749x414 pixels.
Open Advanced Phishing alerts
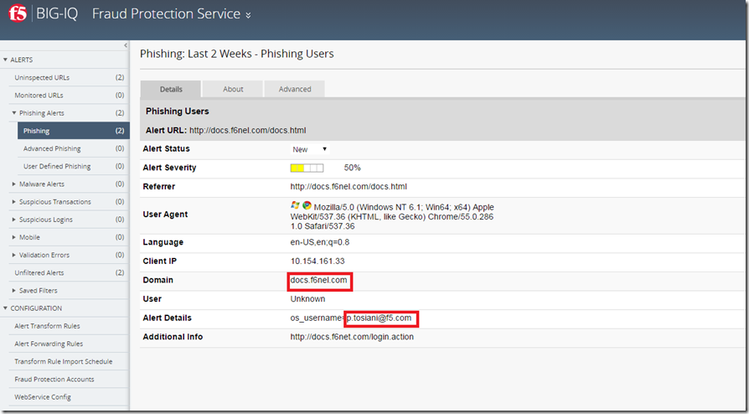coord(52,149)
